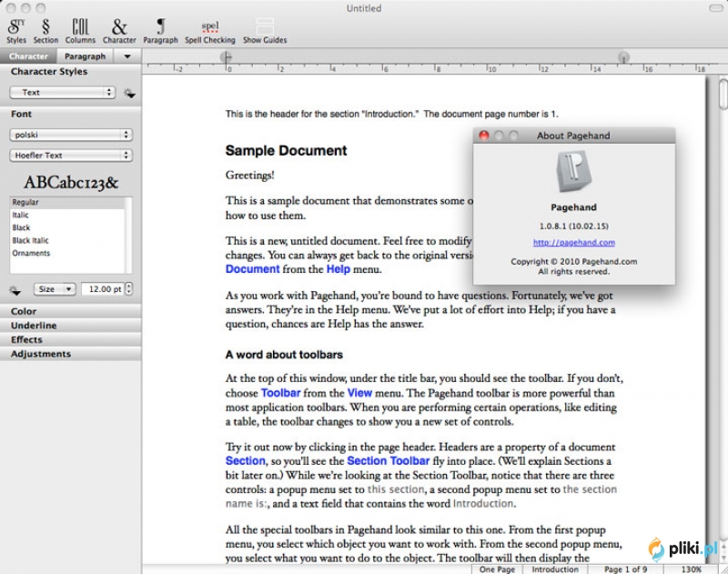
Task: Expand the Adjustments section
Action: 71,354
